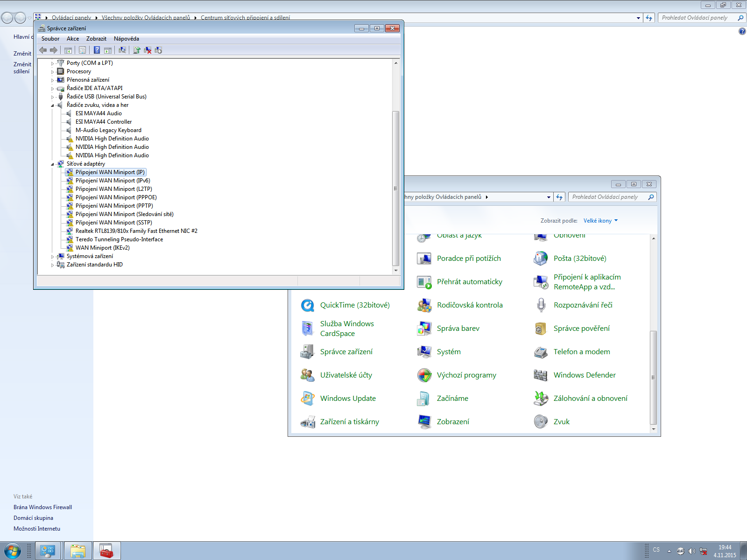Click the uninstall device toolbar icon
747x560 pixels.
coord(148,50)
